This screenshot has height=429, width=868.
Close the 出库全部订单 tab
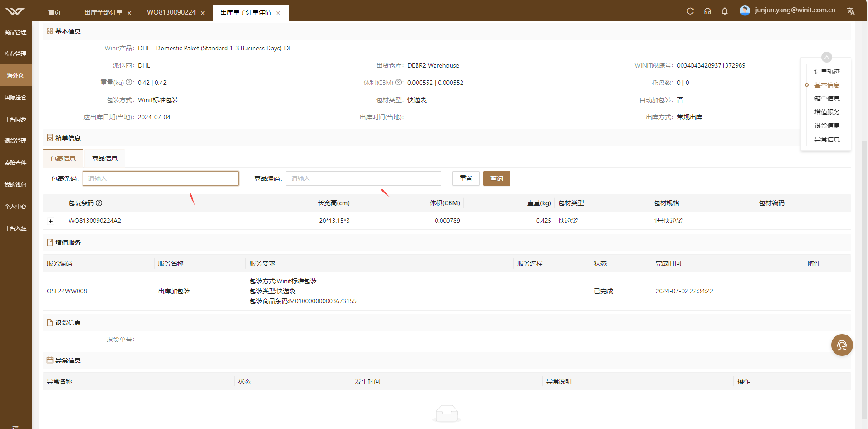[x=129, y=13]
